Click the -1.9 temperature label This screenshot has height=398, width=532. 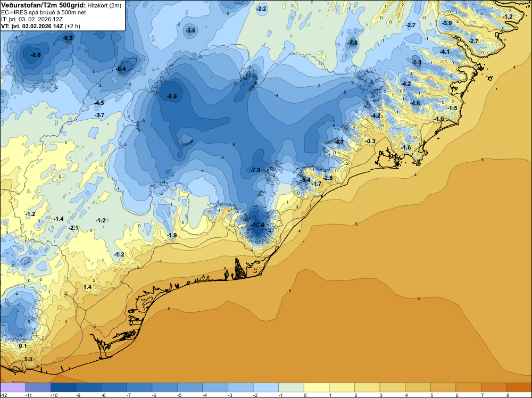[172, 236]
